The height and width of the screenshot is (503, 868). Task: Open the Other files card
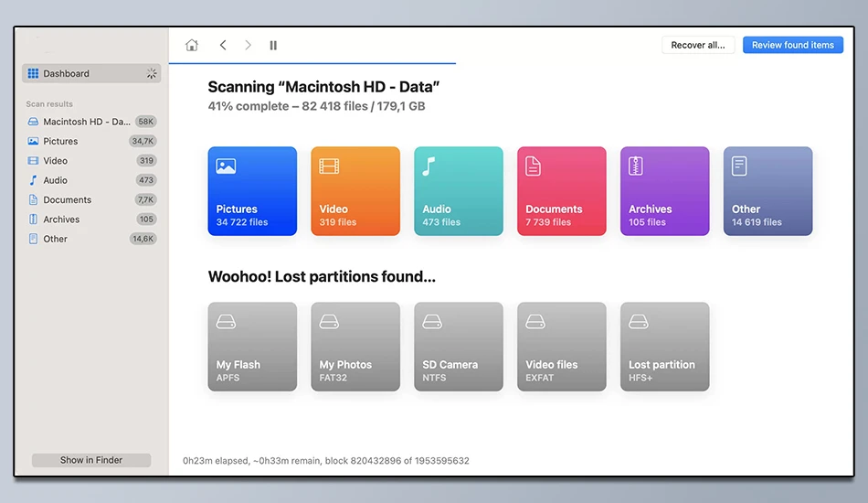tap(767, 191)
